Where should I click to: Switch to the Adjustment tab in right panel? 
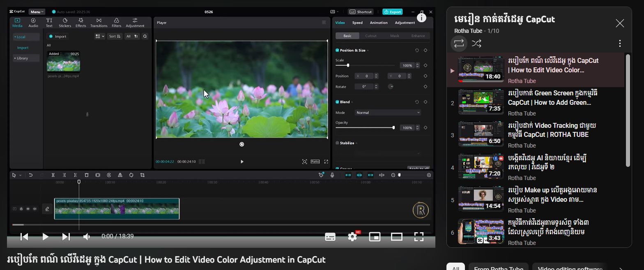[x=405, y=23]
